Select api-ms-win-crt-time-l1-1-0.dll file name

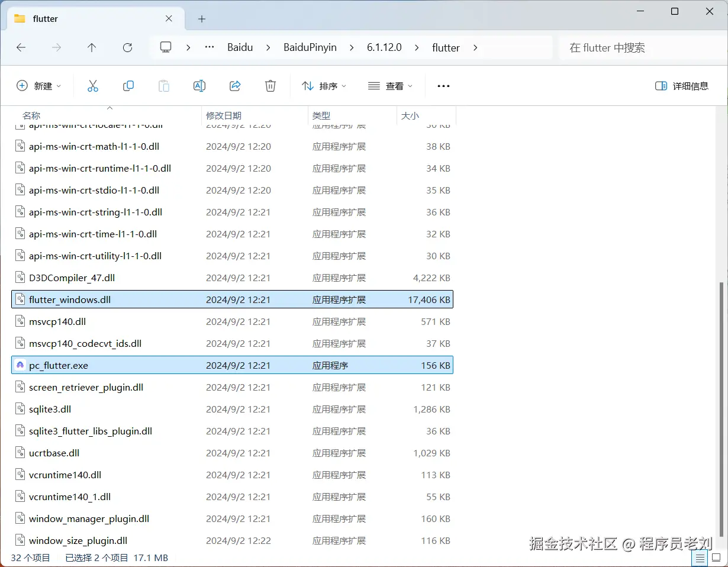[x=93, y=234]
